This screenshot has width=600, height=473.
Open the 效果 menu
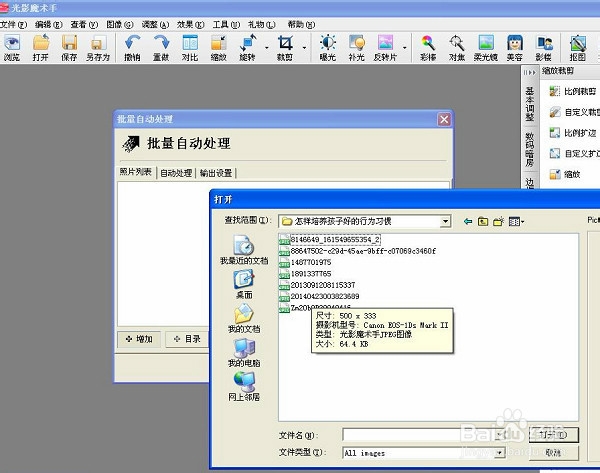pyautogui.click(x=191, y=24)
